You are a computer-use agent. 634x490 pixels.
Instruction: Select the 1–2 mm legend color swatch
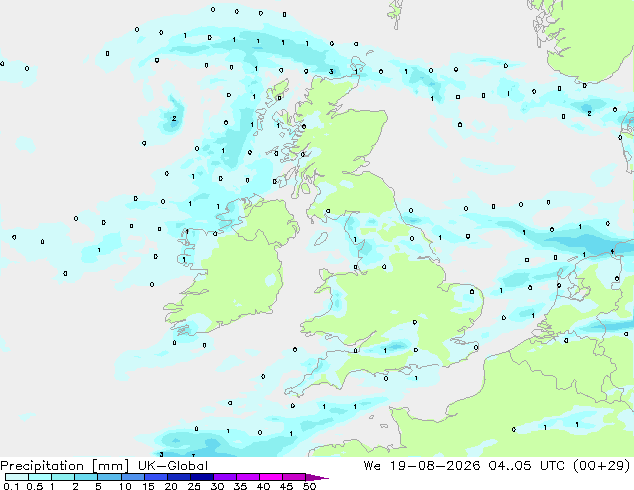point(63,477)
